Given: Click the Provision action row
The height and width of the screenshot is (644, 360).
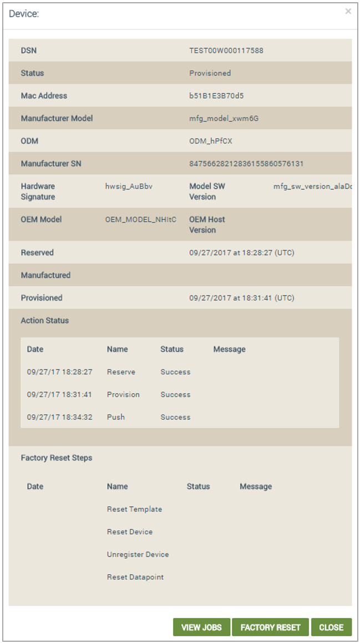Looking at the screenshot, I should click(180, 394).
